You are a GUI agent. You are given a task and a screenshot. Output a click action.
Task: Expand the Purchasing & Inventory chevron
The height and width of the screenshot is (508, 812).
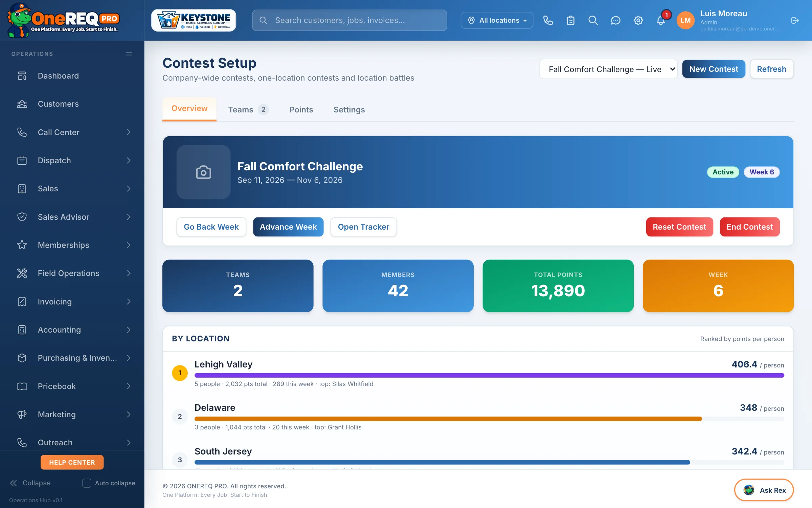tap(129, 358)
